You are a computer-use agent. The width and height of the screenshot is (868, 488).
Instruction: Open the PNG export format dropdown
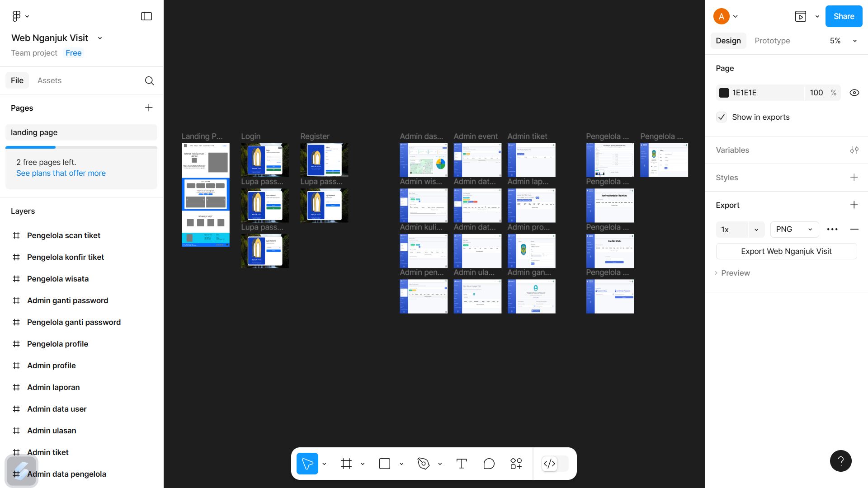click(794, 229)
